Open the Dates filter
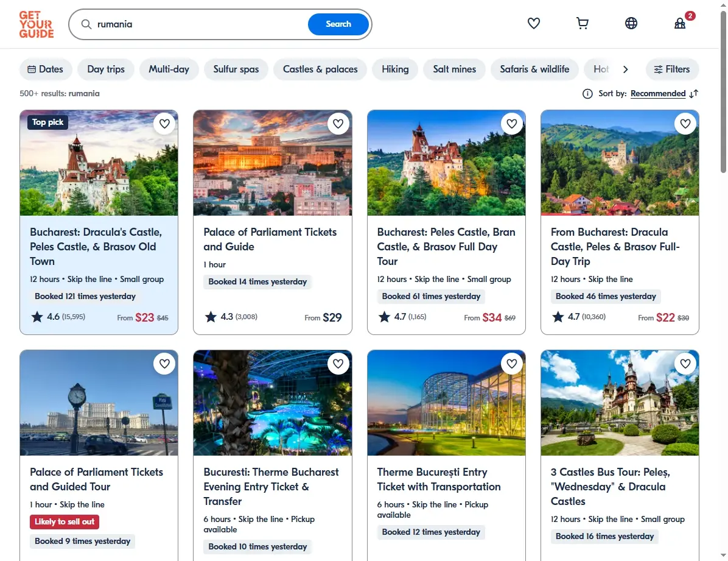Viewport: 728px width, 561px height. [46, 69]
